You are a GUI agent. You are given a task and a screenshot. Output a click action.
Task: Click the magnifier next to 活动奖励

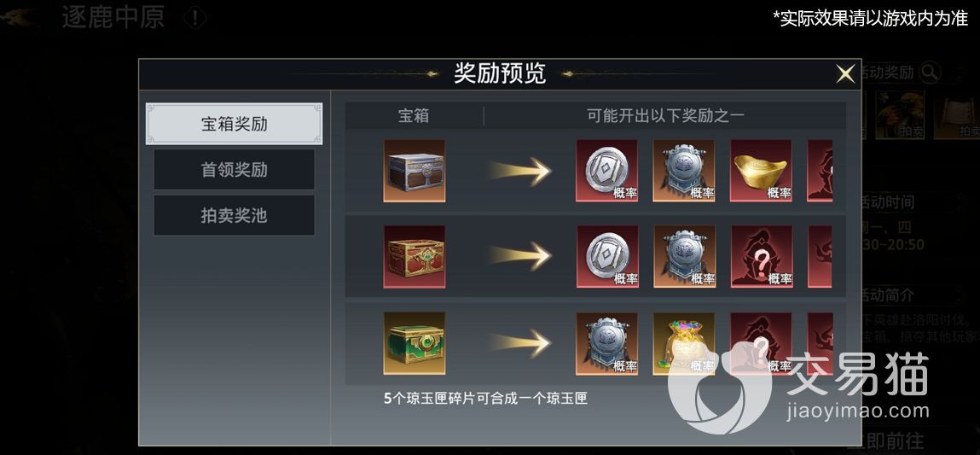point(930,73)
